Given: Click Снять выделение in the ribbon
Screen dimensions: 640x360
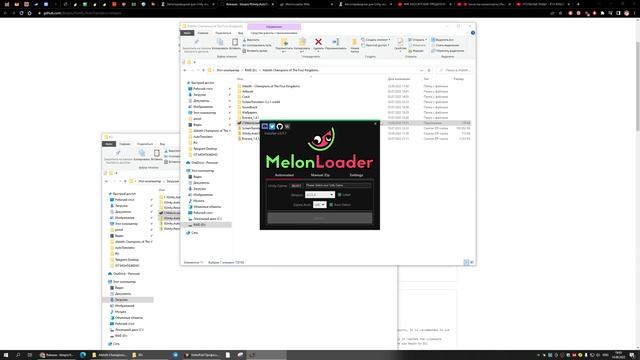Looking at the screenshot, I should pos(445,45).
